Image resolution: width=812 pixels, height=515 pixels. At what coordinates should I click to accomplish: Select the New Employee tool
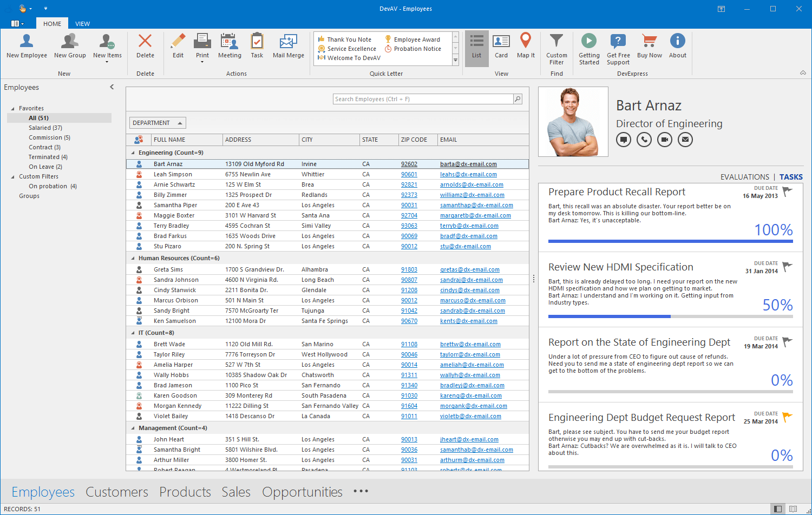(26, 46)
